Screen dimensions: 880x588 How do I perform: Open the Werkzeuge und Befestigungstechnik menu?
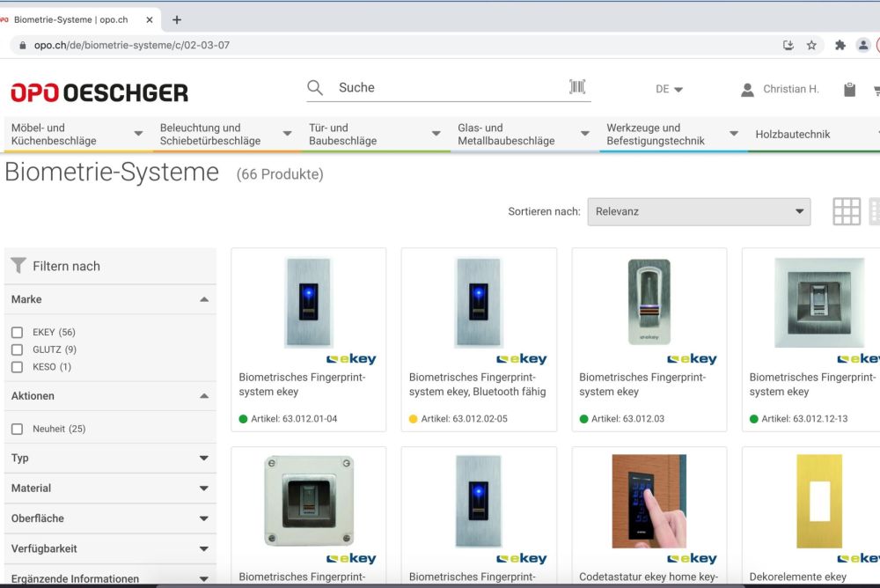click(672, 134)
